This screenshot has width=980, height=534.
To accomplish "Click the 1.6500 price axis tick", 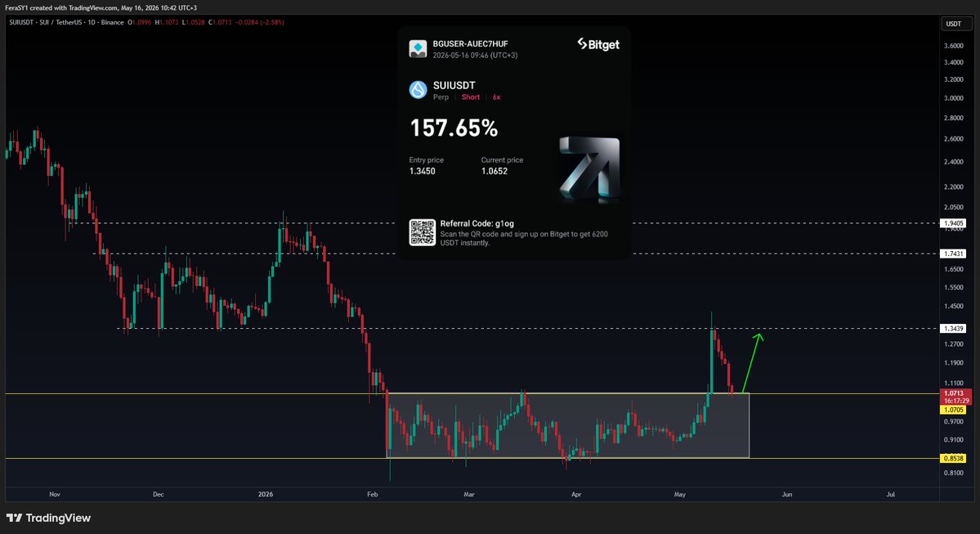I will pos(953,269).
